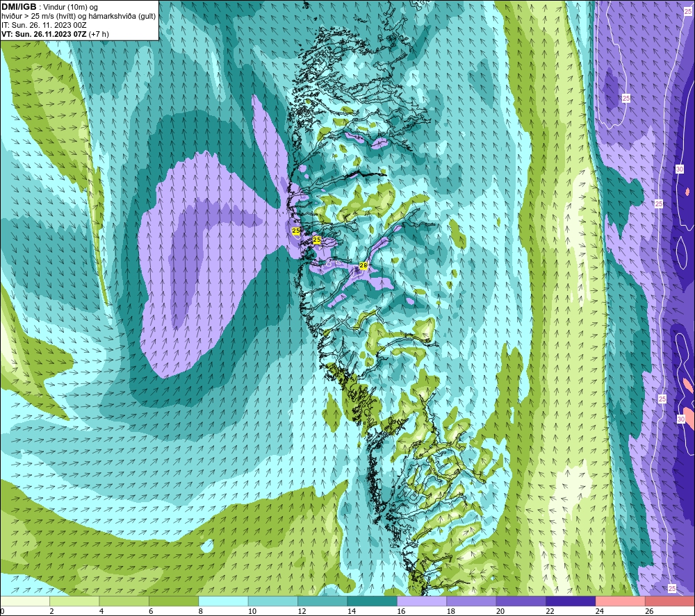Click the olive green 6–8 m/s legend swatch
Image resolution: width=695 pixels, height=616 pixels.
point(174,601)
